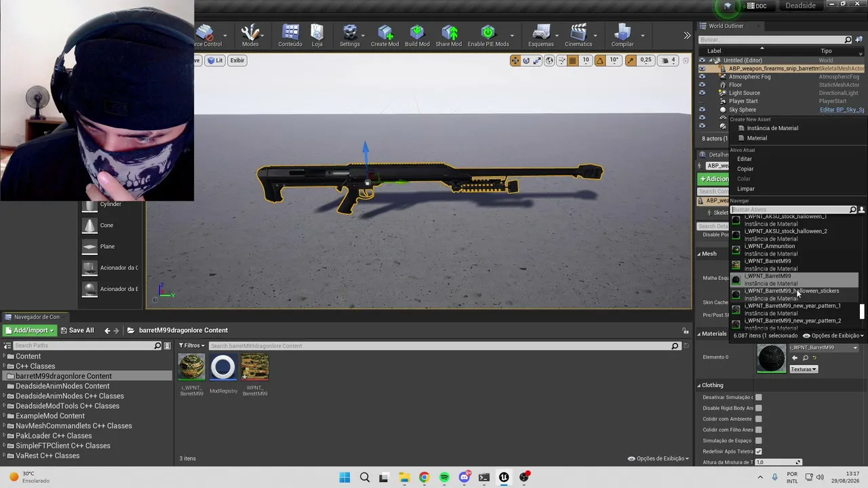Use selected asset arrow for Elemento 0
Image resolution: width=868 pixels, height=488 pixels.
click(x=795, y=358)
